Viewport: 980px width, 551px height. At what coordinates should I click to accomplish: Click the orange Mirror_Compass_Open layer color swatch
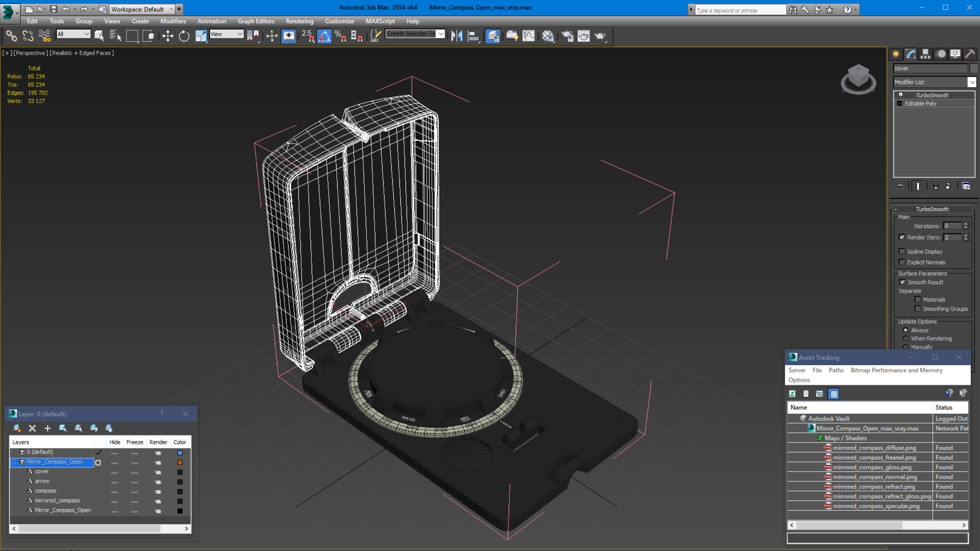pos(180,462)
